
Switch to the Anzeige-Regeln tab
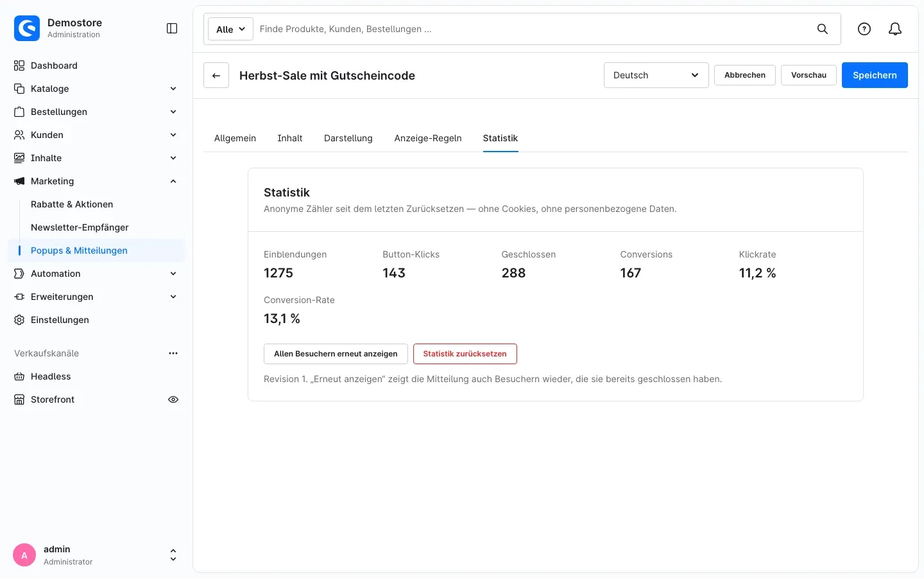428,138
